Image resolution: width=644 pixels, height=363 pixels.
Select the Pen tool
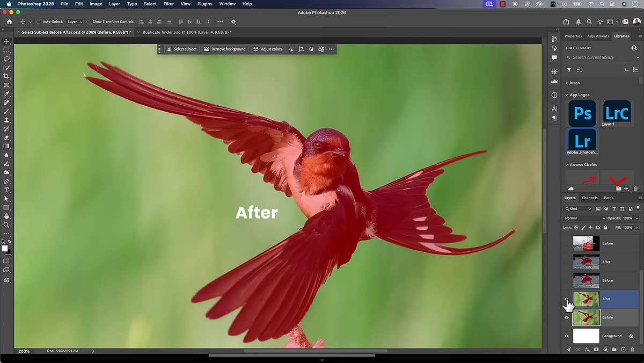(6, 181)
